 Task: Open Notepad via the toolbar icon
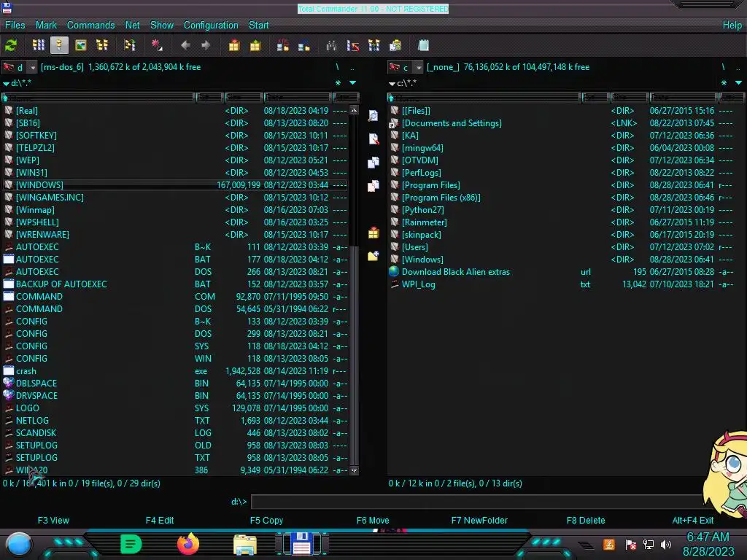423,46
